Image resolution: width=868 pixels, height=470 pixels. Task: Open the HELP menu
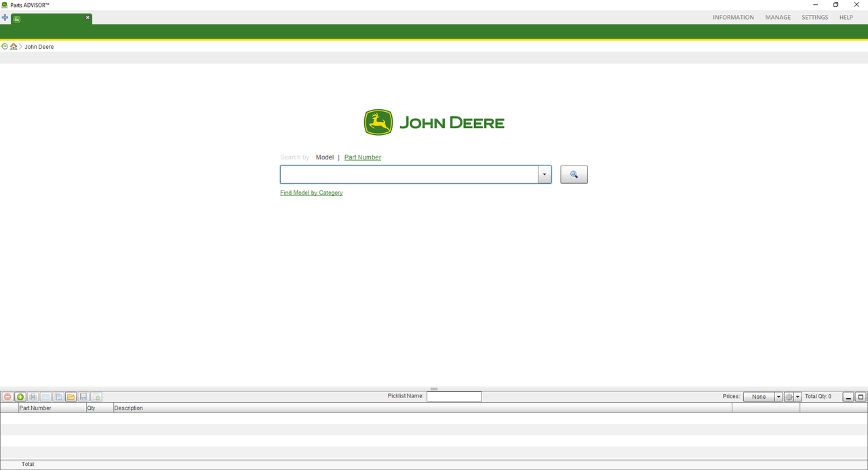point(846,18)
